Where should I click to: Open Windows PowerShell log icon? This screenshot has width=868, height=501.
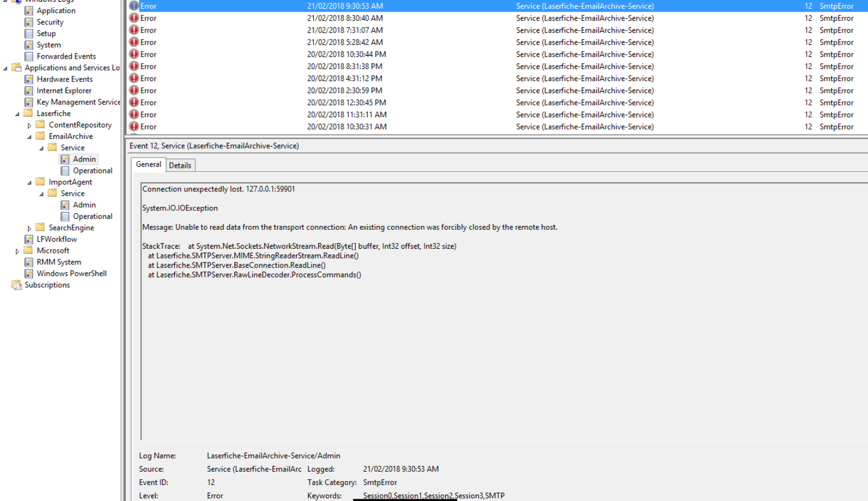29,273
